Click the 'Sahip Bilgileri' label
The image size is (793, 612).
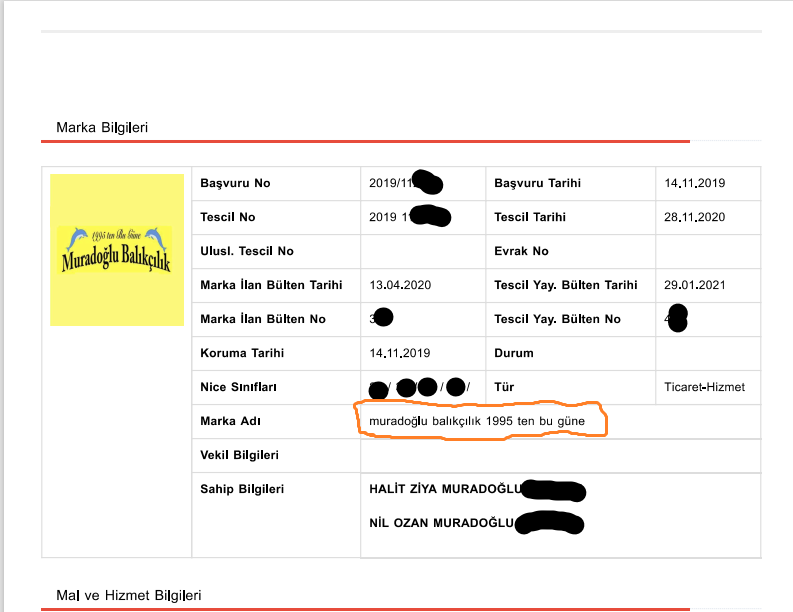242,489
